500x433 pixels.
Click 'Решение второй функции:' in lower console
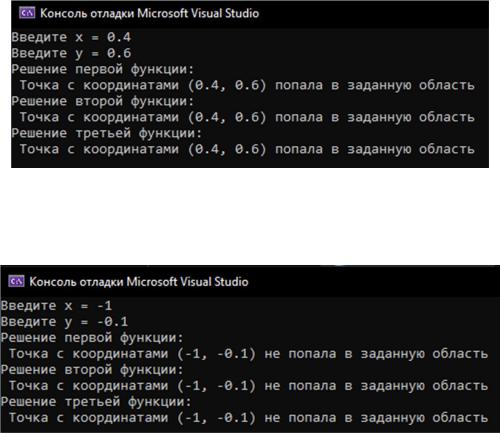point(92,370)
